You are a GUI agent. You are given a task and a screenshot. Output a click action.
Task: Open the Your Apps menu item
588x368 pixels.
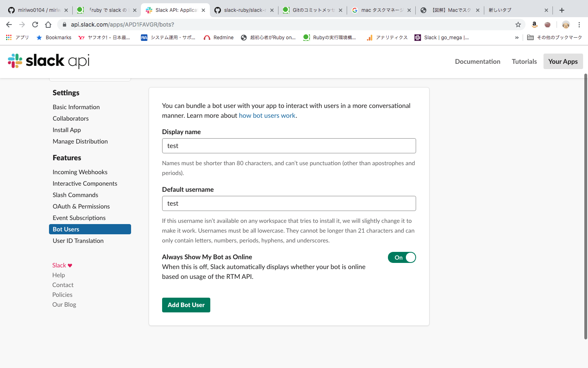coord(563,61)
